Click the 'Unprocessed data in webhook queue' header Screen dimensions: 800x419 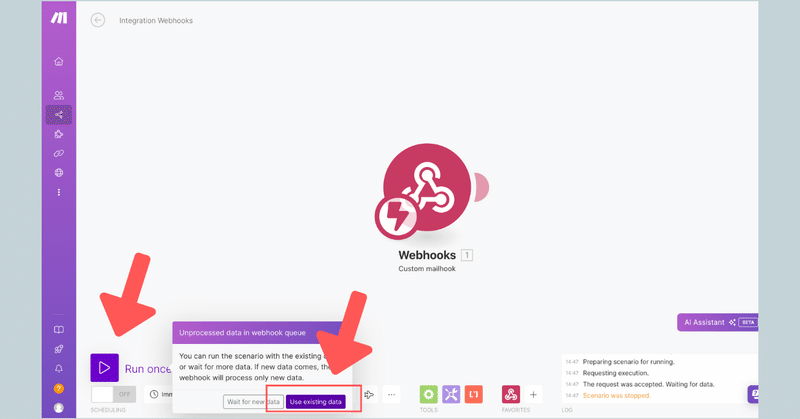(x=242, y=333)
